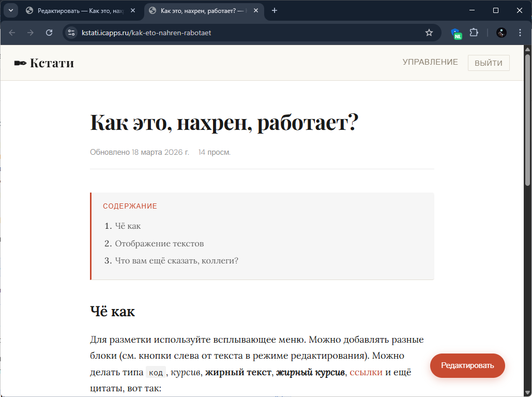Viewport: 532px width, 397px height.
Task: Jump to Отображение текстов section link
Action: pyautogui.click(x=159, y=243)
